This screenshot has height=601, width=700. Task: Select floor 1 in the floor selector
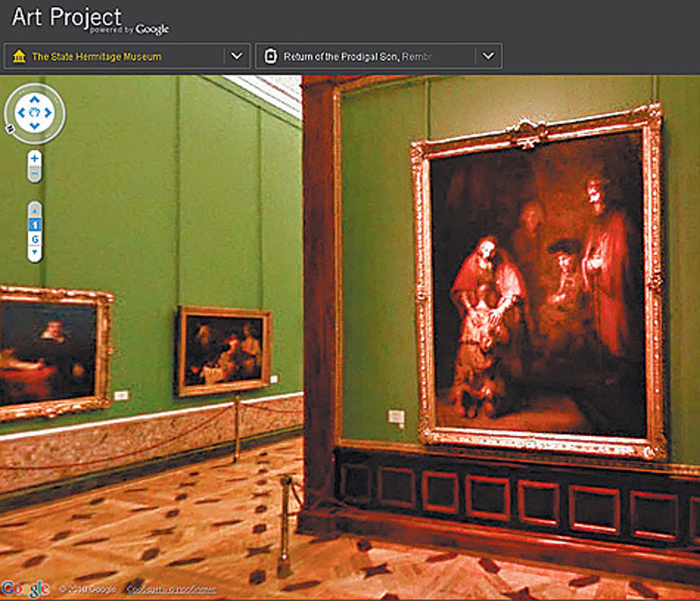[x=34, y=225]
